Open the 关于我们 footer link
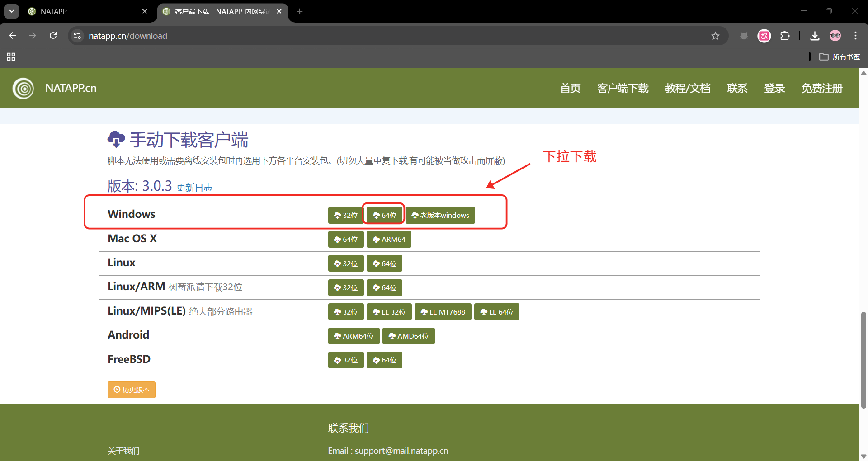 [123, 451]
